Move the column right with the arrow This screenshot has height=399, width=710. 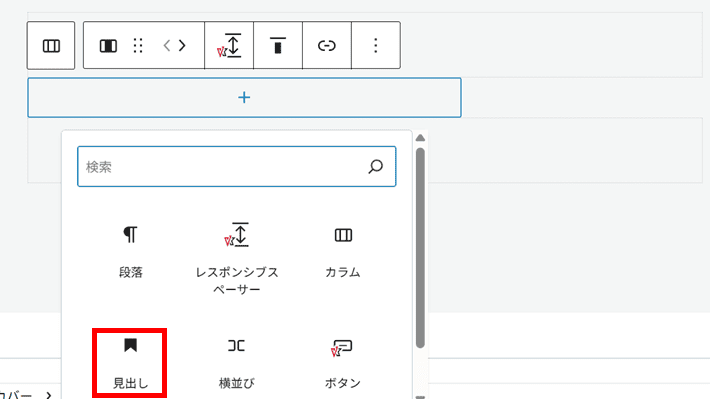click(x=182, y=46)
